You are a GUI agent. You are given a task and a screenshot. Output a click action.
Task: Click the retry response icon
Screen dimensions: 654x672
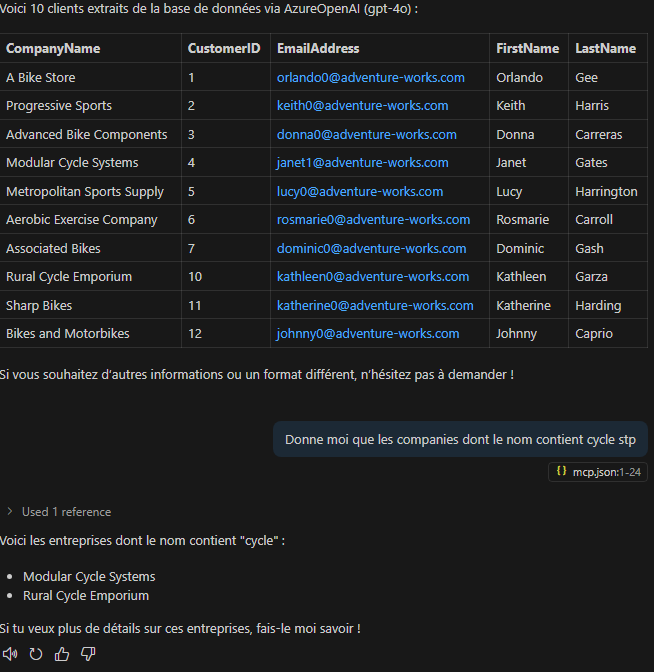click(x=36, y=654)
